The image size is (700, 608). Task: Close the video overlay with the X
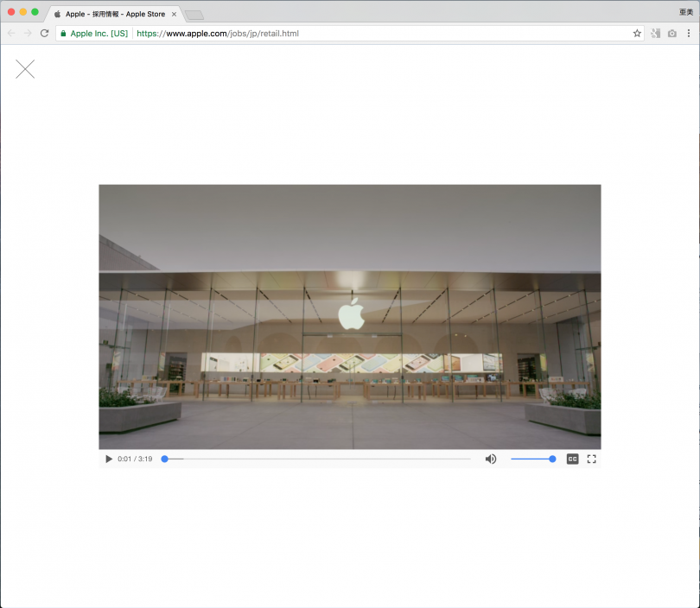(25, 69)
